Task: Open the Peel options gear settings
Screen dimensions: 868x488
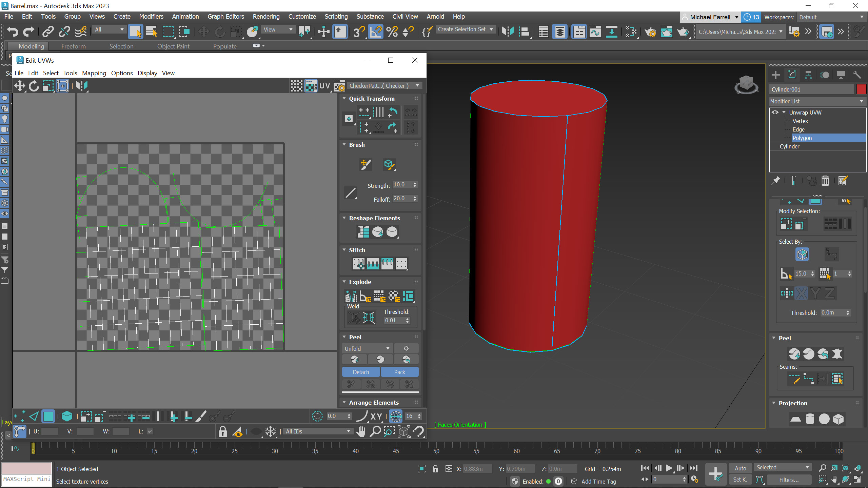Action: [406, 348]
